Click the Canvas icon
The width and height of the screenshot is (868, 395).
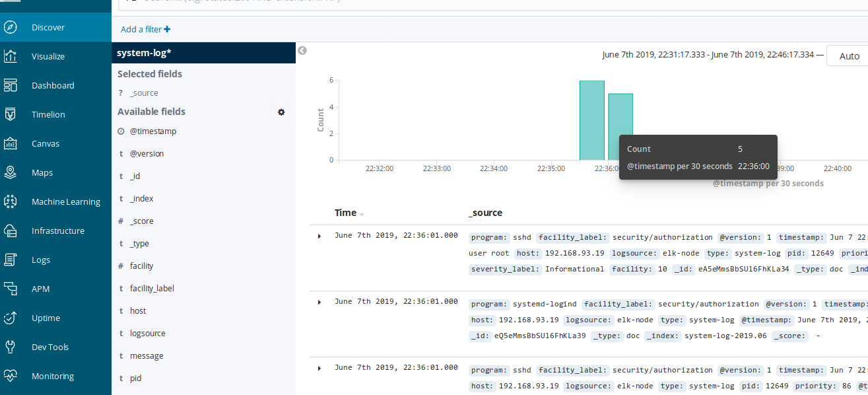10,143
